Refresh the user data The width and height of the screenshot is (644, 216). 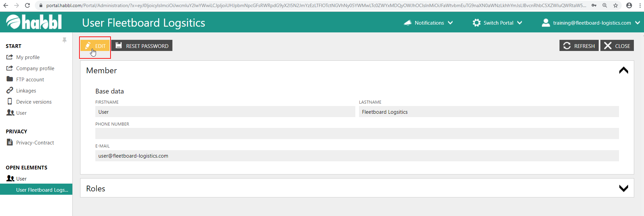(579, 46)
